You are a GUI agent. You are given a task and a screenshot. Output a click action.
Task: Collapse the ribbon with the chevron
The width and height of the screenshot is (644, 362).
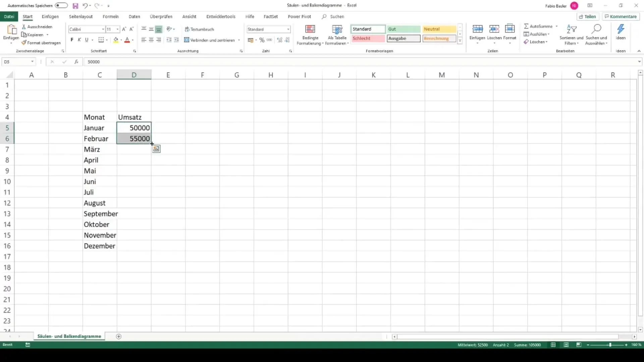click(x=639, y=51)
